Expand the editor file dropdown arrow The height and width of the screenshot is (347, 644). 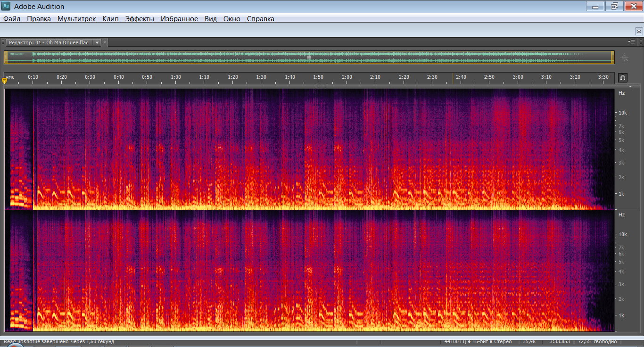pyautogui.click(x=97, y=42)
